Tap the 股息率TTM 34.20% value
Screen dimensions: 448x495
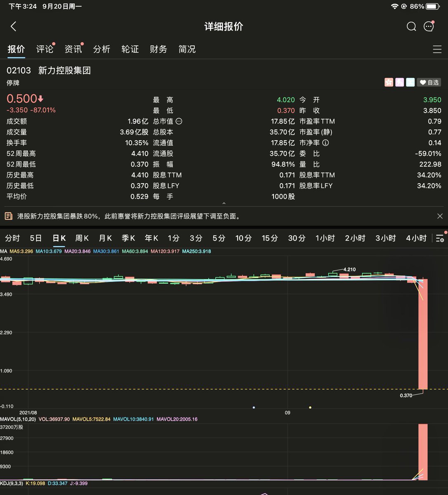pyautogui.click(x=429, y=175)
